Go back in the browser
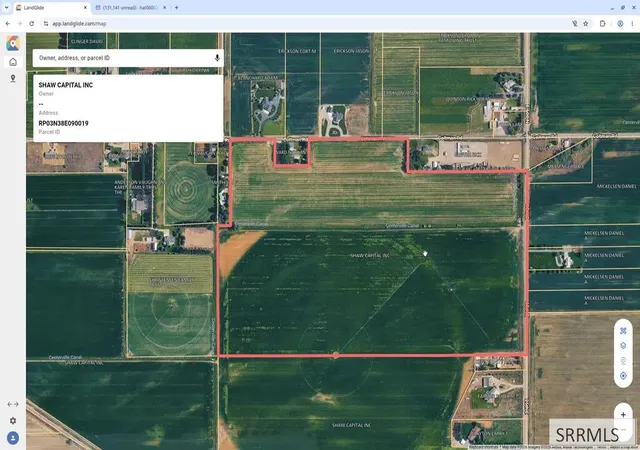 8,24
